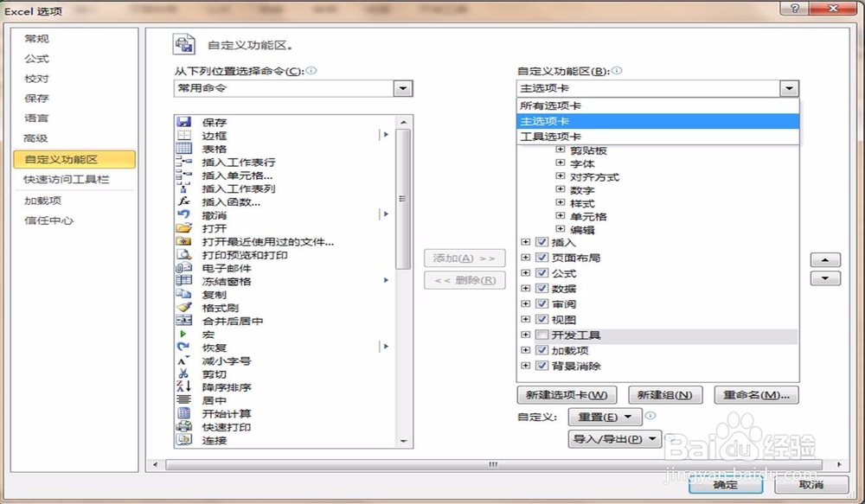Click the Center (居中) alignment icon
The height and width of the screenshot is (504, 865).
(183, 399)
